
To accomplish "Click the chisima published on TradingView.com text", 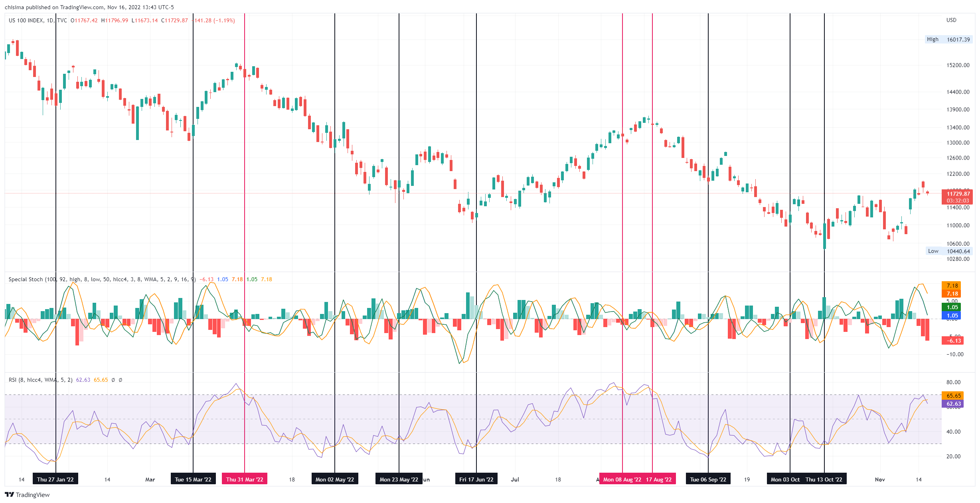I will click(89, 7).
